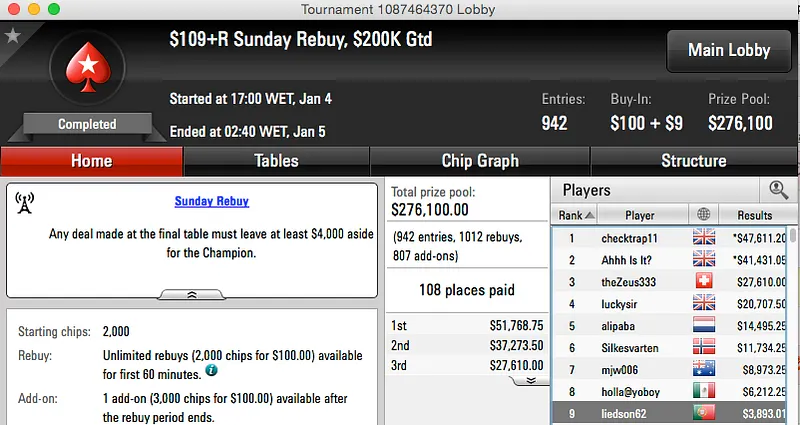The width and height of the screenshot is (800, 425).
Task: Open the Sunday Rebuy link
Action: coord(212,201)
